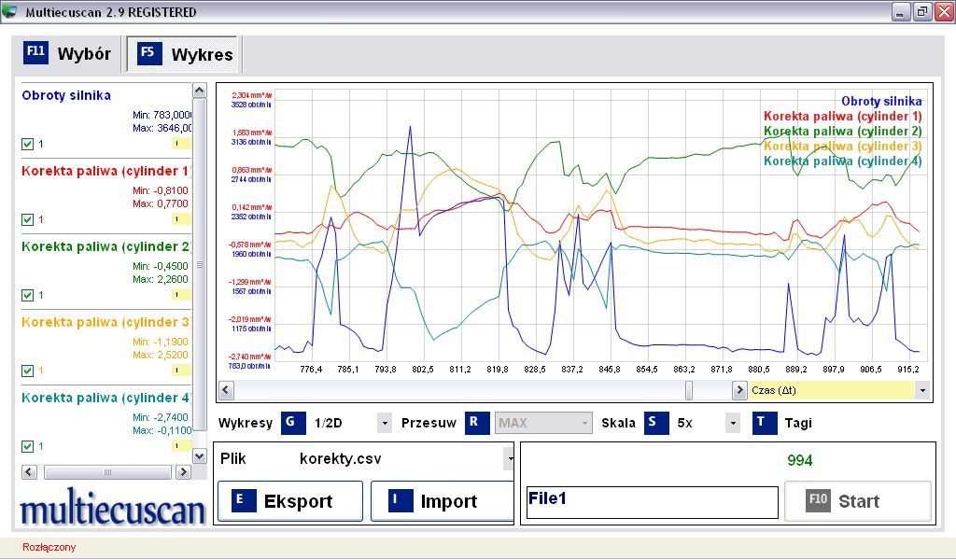Switch to the Wykres tab
The width and height of the screenshot is (956, 560).
pos(184,54)
